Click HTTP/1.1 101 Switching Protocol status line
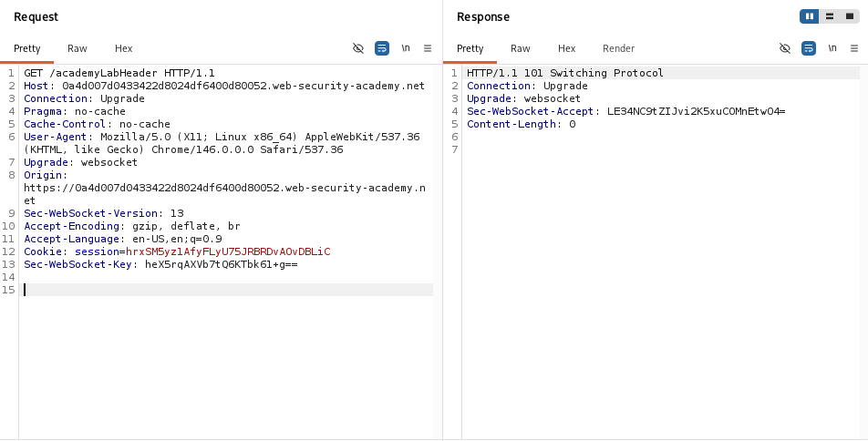 click(x=565, y=73)
